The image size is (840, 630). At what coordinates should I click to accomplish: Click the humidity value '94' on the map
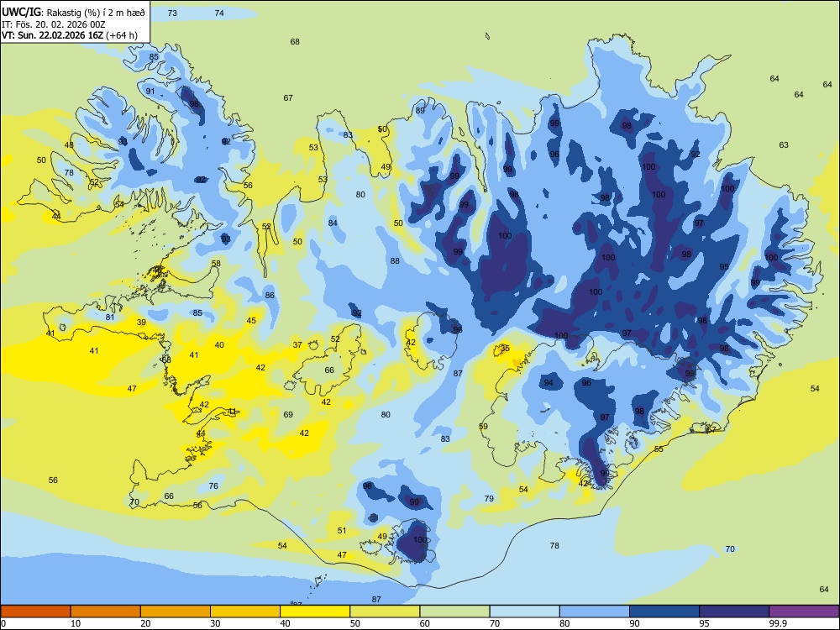549,382
